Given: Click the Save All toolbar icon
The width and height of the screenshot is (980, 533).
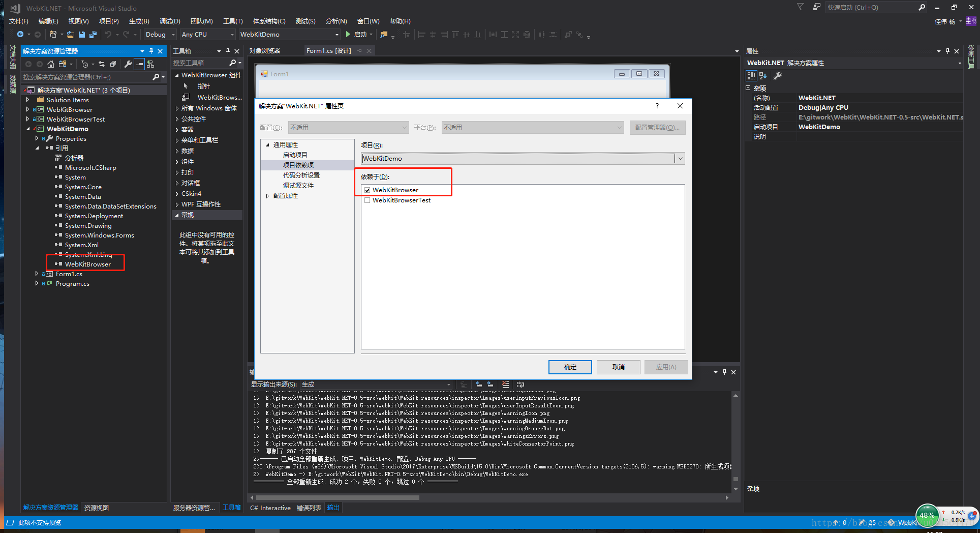Looking at the screenshot, I should (93, 35).
